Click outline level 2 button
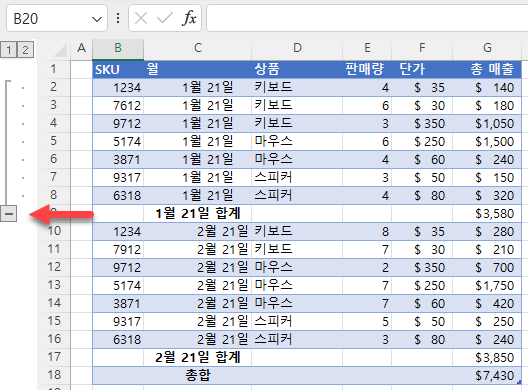 click(26, 50)
